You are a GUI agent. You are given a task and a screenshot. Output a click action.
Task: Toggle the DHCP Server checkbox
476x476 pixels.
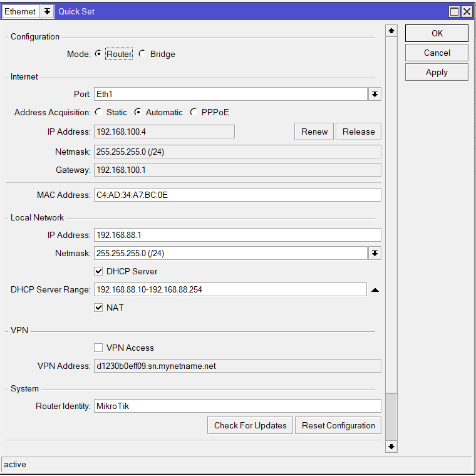point(98,271)
